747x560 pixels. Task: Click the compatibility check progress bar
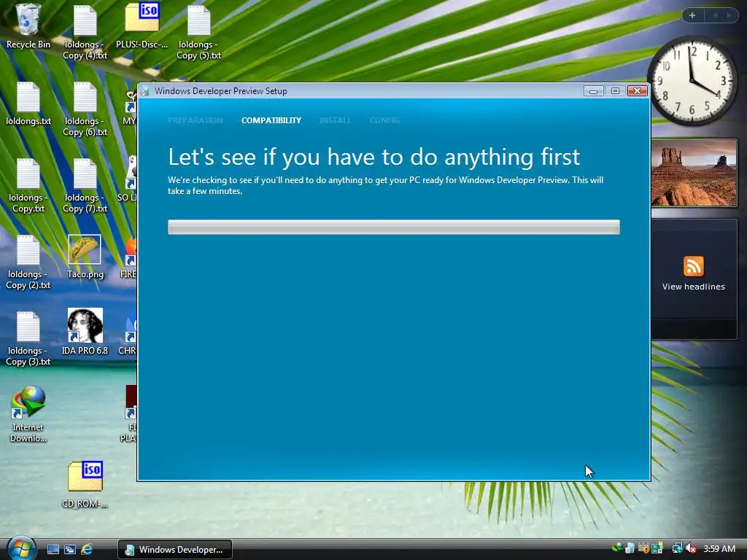point(393,227)
